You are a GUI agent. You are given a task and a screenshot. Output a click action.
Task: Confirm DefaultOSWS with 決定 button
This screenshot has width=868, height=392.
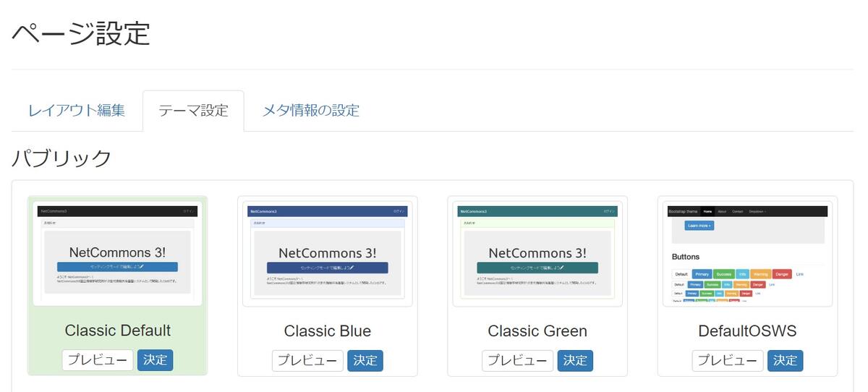click(786, 360)
